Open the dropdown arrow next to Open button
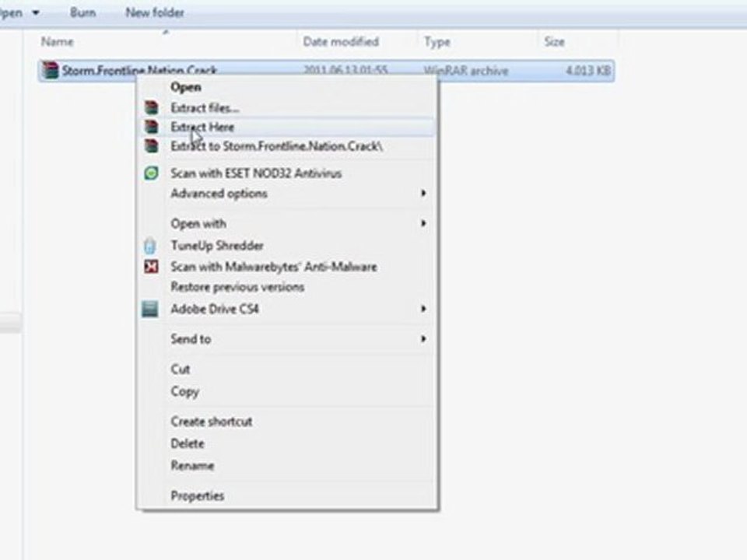The height and width of the screenshot is (560, 747). click(36, 13)
